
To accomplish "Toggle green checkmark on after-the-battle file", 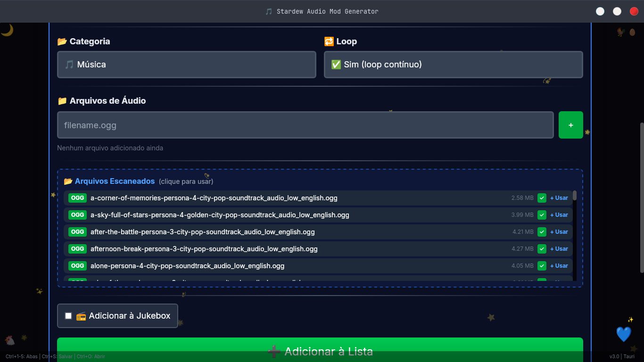I will [542, 232].
